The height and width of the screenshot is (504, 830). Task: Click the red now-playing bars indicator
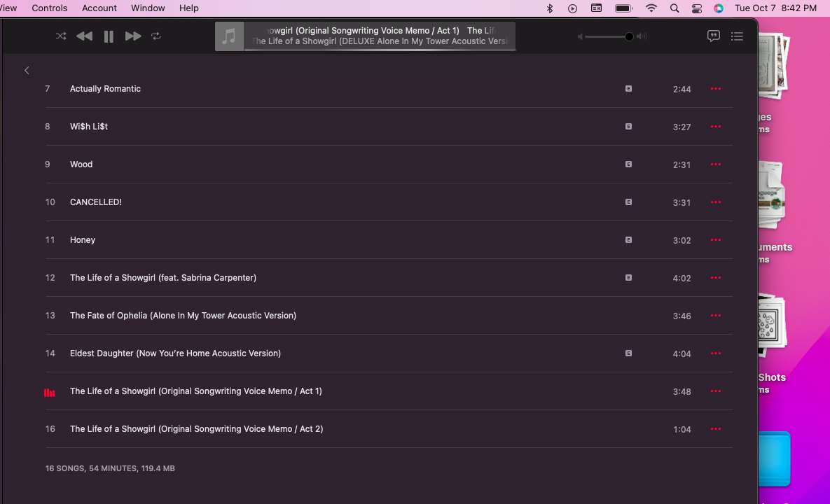49,393
